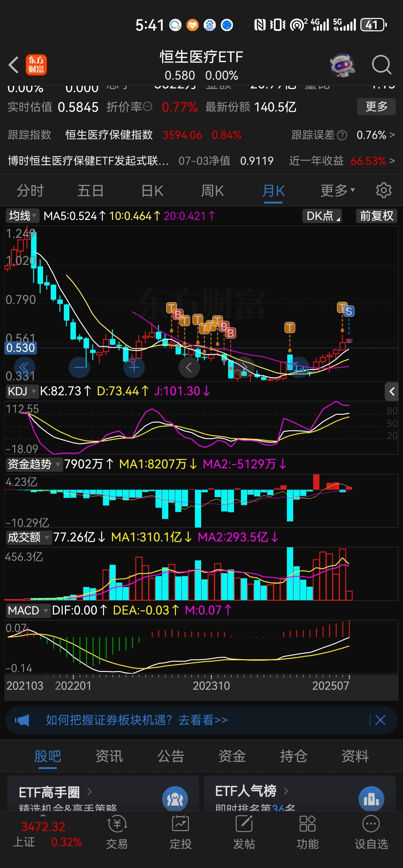Open search with the magnifier icon
The height and width of the screenshot is (868, 403).
[381, 65]
